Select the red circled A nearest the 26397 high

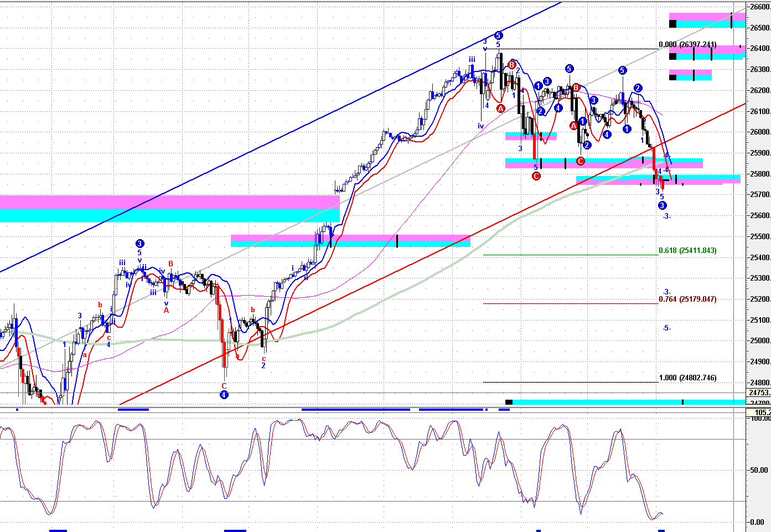(x=500, y=109)
